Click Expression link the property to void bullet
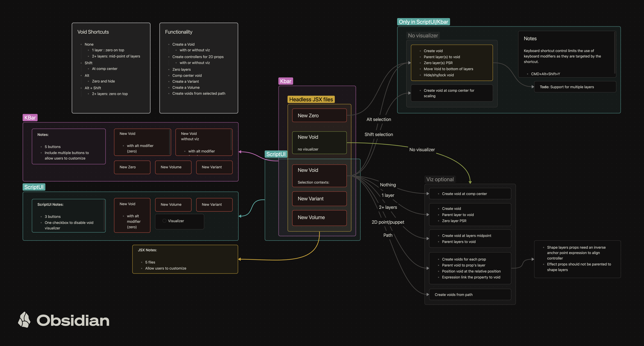This screenshot has width=644, height=346. coord(471,277)
